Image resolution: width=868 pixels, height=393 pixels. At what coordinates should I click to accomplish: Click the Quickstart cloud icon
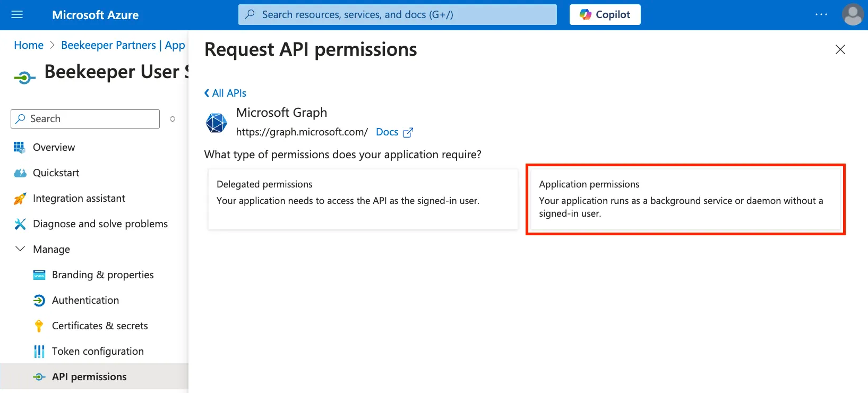[20, 173]
